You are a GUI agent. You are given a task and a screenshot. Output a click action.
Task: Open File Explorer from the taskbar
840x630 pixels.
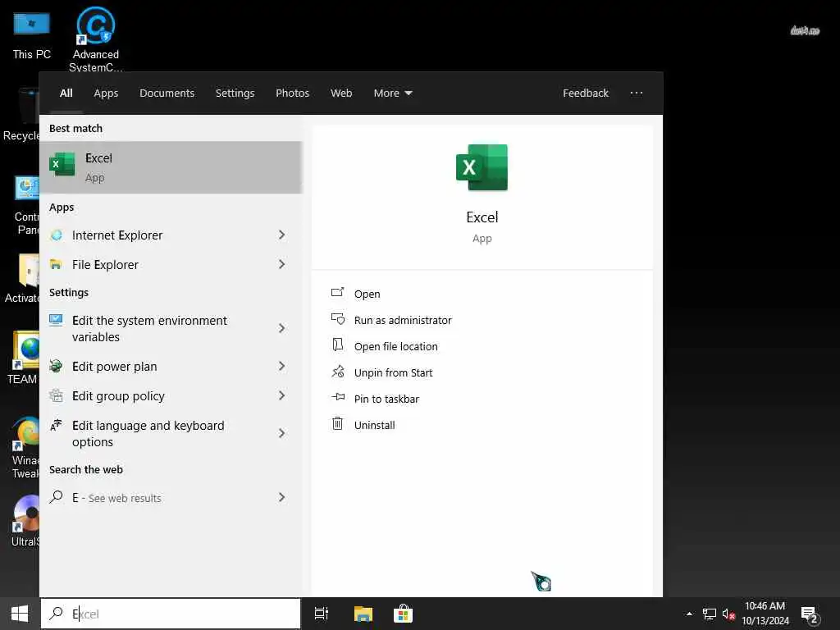[x=363, y=614]
